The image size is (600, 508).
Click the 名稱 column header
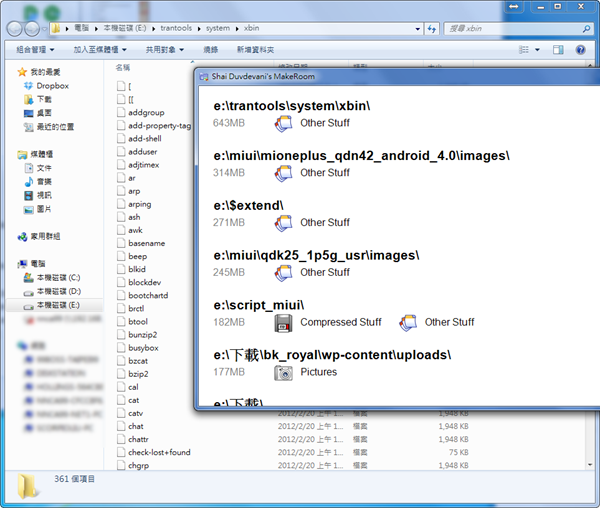coord(123,67)
